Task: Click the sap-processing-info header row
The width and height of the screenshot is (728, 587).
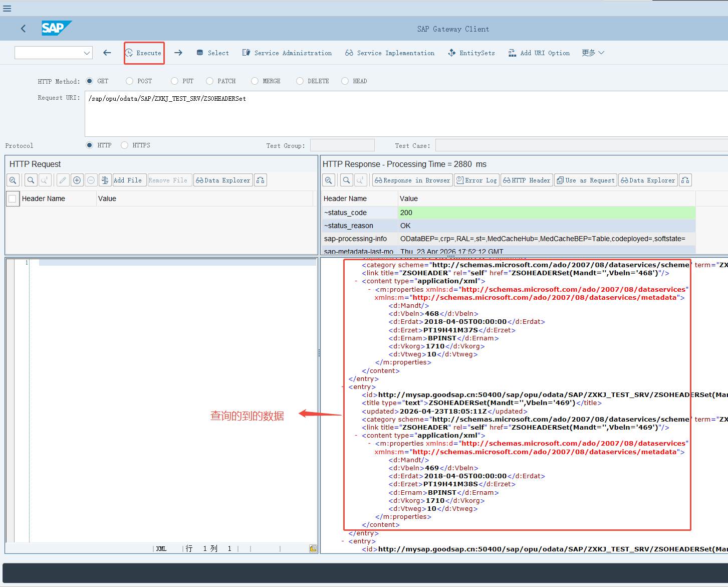Action: (509, 239)
